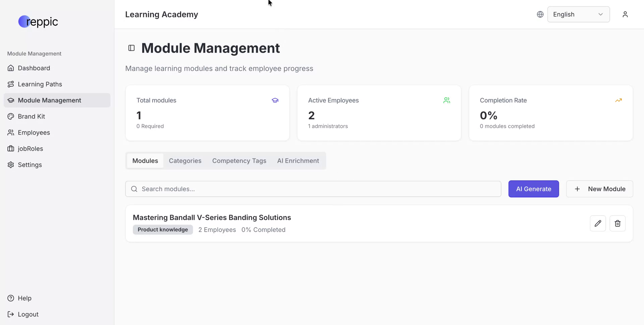Click the globe language icon
The height and width of the screenshot is (325, 644).
click(540, 14)
